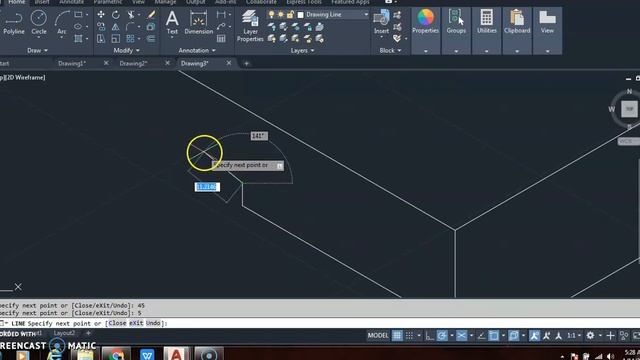Open annotation scale 1:1 dropdown
The width and height of the screenshot is (640, 360).
coord(574,336)
